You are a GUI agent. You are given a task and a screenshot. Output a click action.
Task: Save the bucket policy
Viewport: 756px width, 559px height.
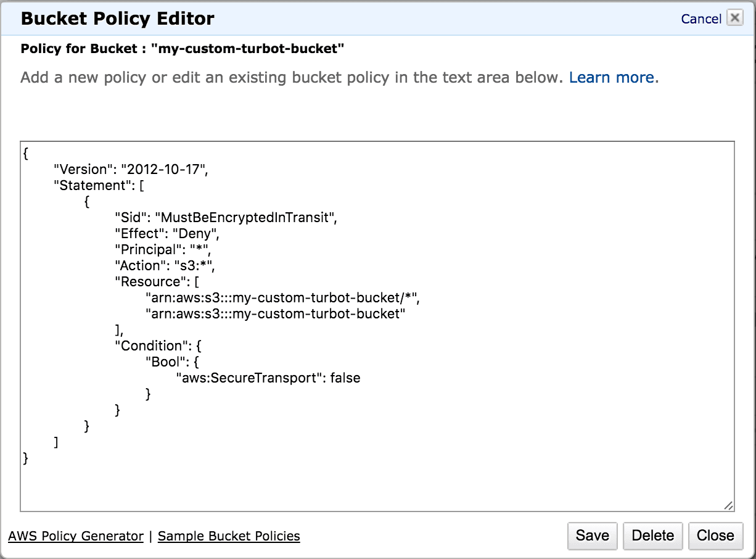(x=593, y=536)
